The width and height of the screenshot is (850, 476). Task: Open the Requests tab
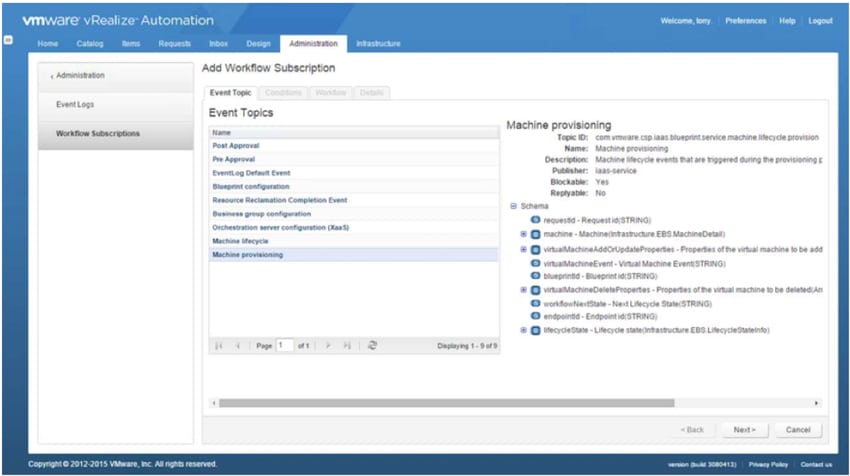tap(175, 43)
